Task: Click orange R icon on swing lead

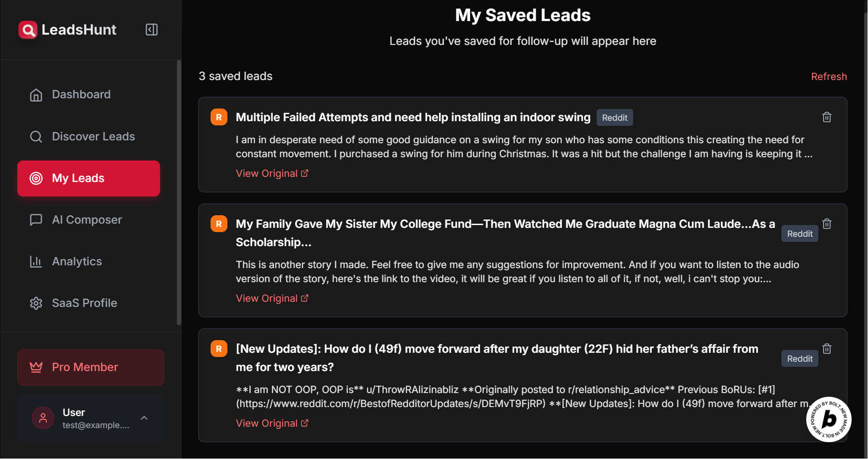Action: coord(219,117)
